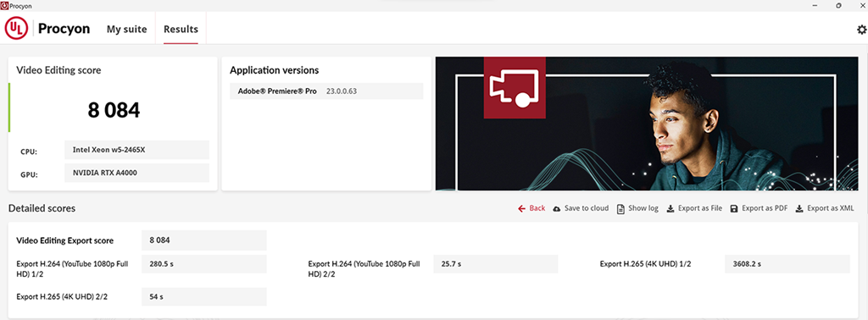This screenshot has width=868, height=320.
Task: Select the Results tab
Action: tap(181, 30)
